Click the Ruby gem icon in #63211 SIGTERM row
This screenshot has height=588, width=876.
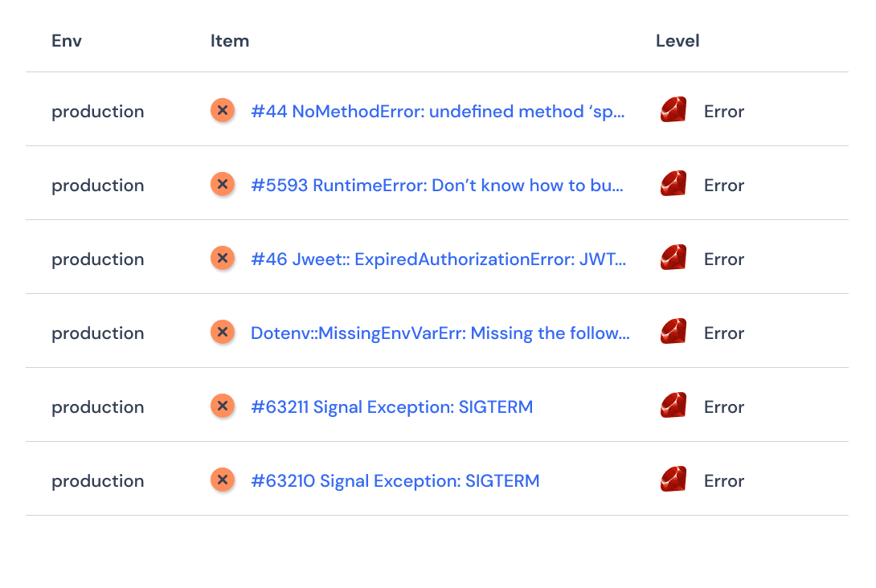(673, 406)
